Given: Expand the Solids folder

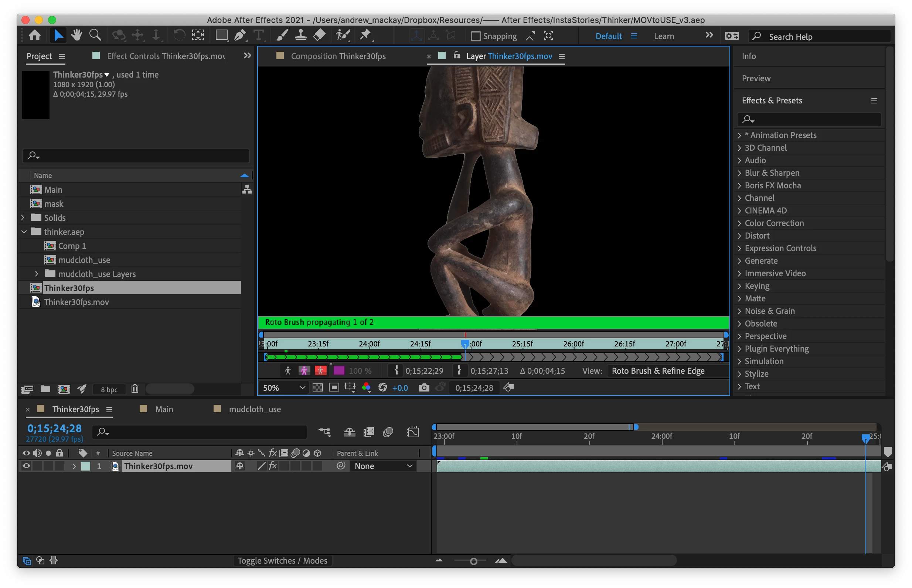Looking at the screenshot, I should 23,218.
